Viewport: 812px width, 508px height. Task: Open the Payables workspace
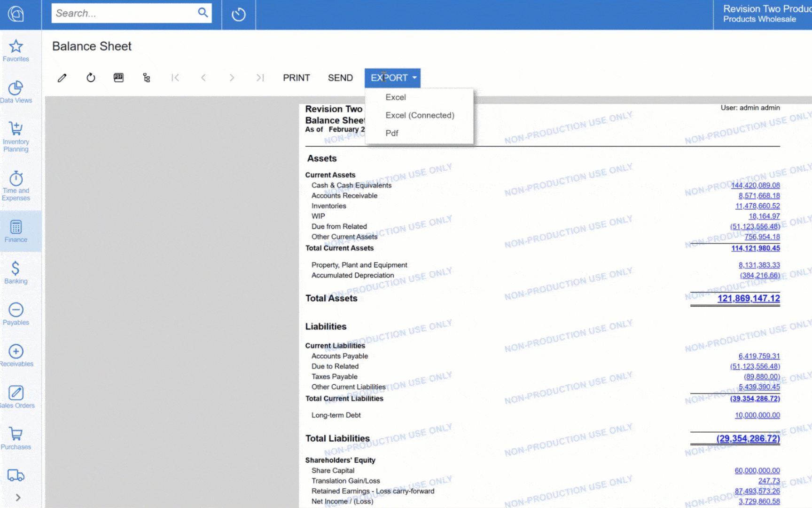pos(16,314)
